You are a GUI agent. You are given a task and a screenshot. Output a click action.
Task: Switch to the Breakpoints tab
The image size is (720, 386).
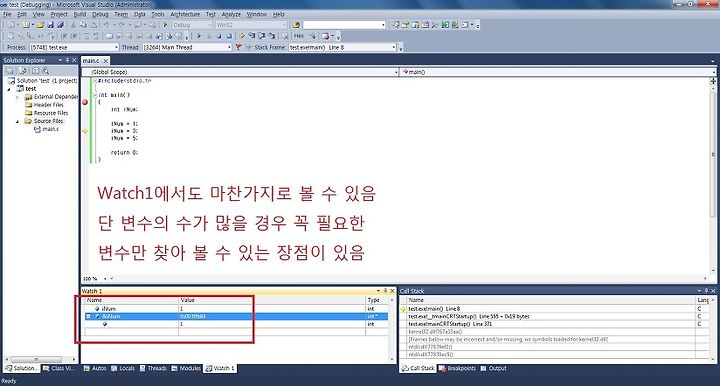click(457, 368)
